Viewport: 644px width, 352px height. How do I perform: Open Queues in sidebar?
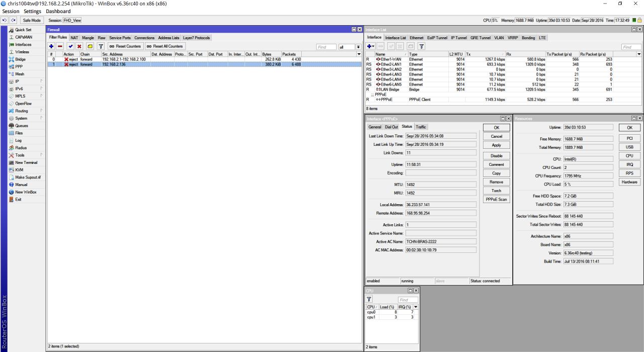click(22, 126)
